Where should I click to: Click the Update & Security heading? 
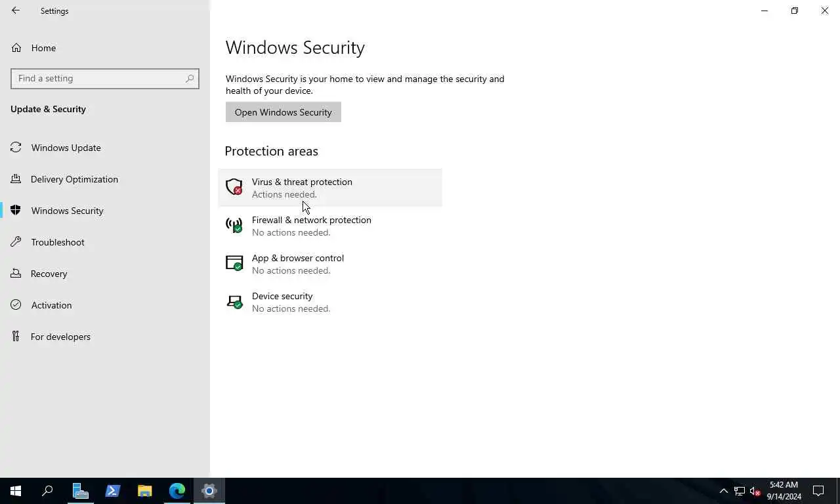point(48,109)
